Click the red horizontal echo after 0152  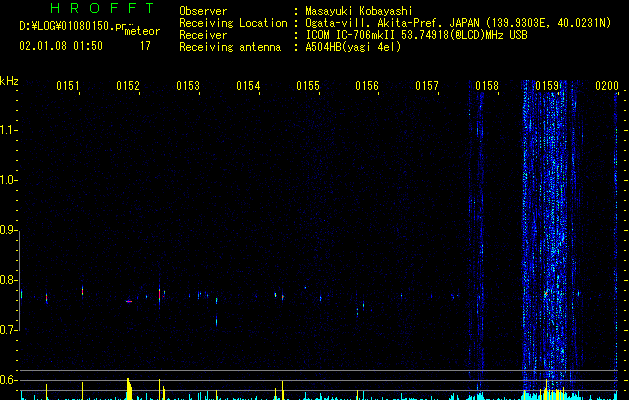[129, 301]
